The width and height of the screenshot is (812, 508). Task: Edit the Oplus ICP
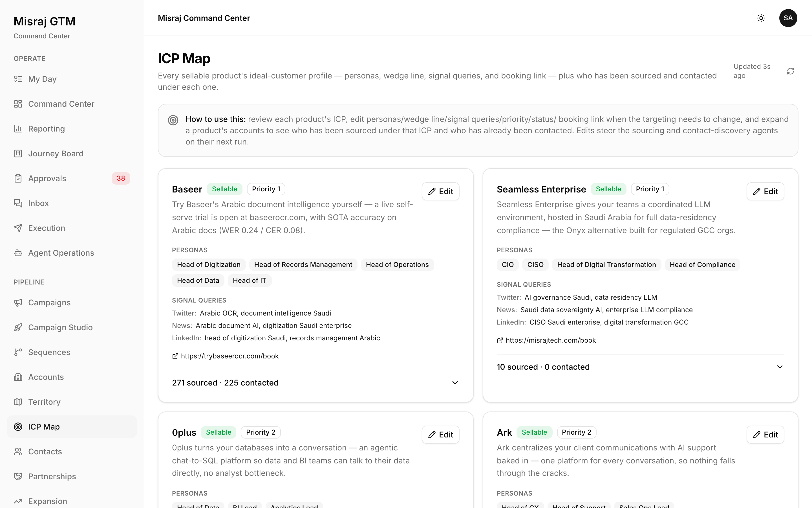tap(441, 435)
